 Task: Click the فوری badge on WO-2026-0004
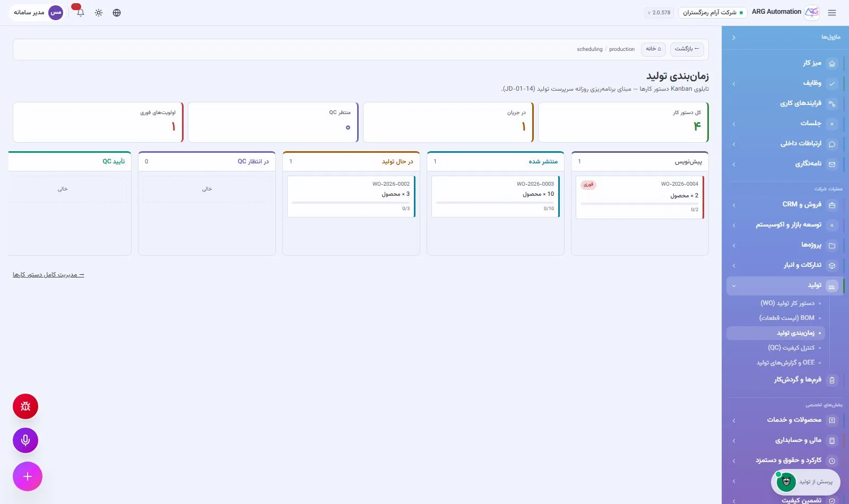(x=588, y=185)
